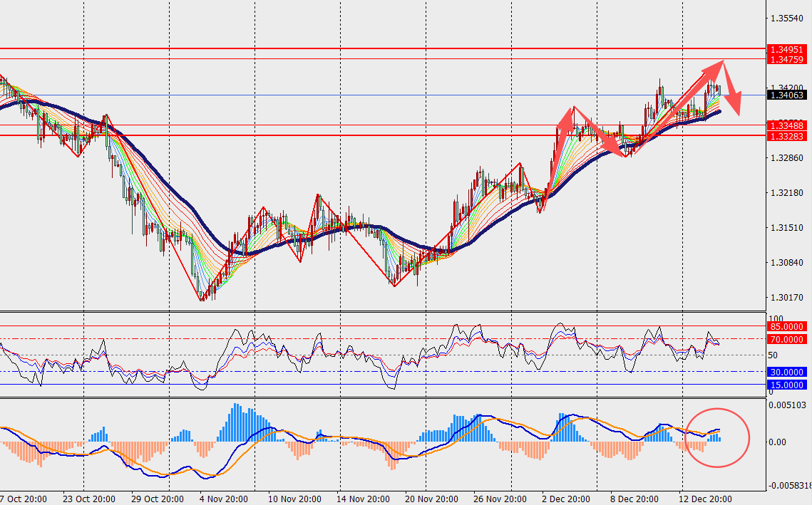Viewport: 812px width, 505px height.
Task: Click the 1.33283 support price label
Action: pyautogui.click(x=788, y=135)
